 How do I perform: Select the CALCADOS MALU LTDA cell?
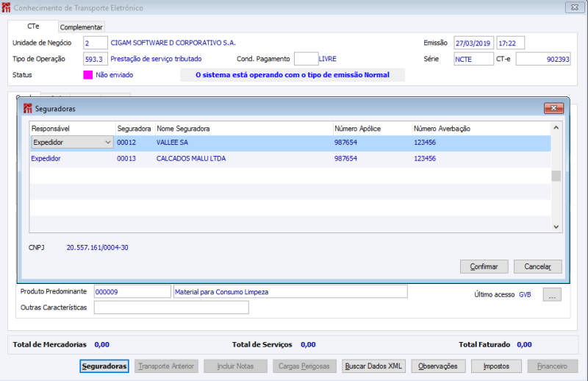point(191,158)
